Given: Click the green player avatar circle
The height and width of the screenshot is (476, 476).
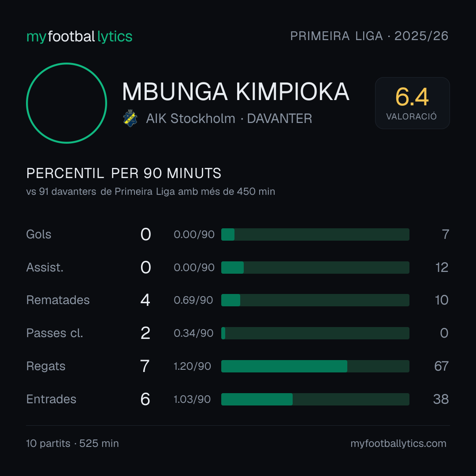Looking at the screenshot, I should [x=67, y=103].
